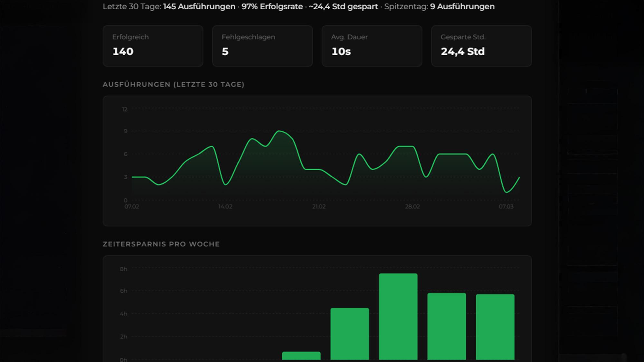Screen dimensions: 644x362
Task: Click the 28.02 date label on the x-axis
Action: click(x=412, y=207)
